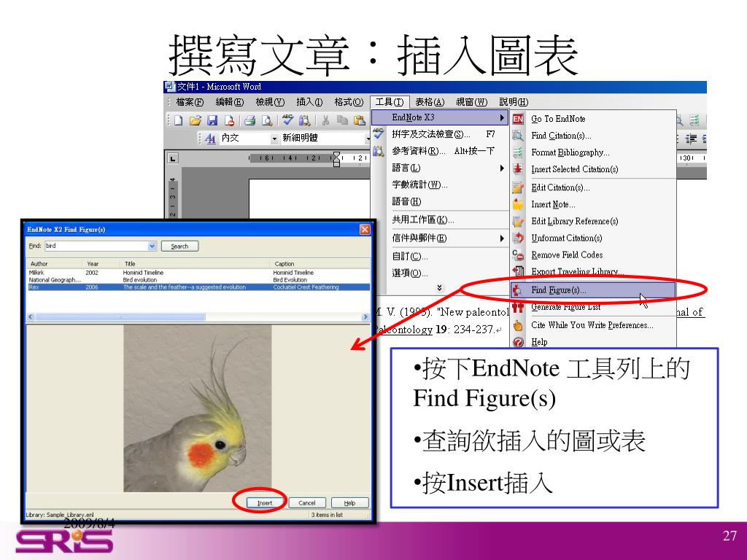Click the ruler tab-type selector box
This screenshot has height=560, width=747.
click(172, 158)
